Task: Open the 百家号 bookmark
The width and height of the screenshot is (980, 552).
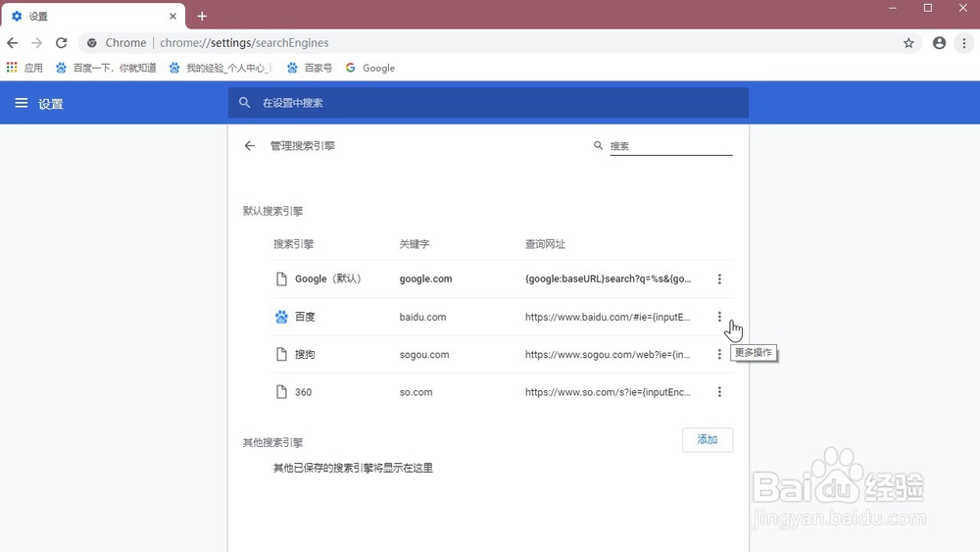Action: tap(310, 68)
